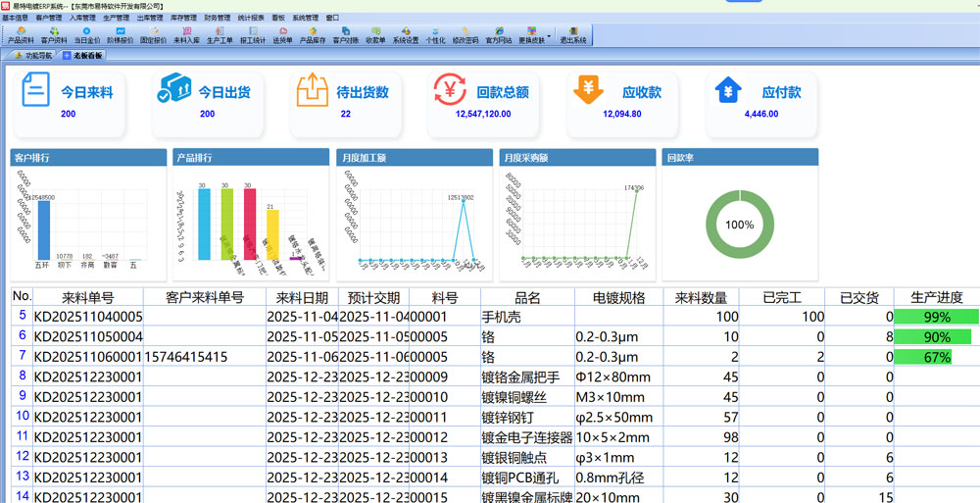
Task: Click the 官方网站 toolbar icon
Action: (499, 35)
